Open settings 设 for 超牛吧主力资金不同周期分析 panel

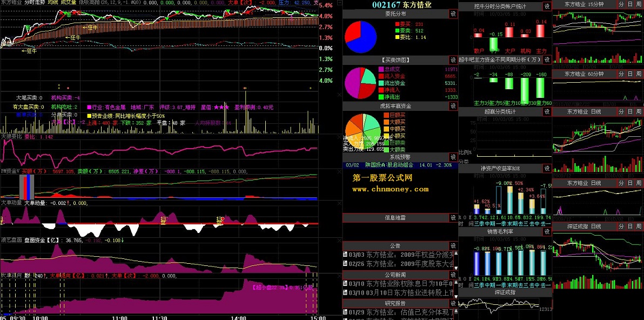[x=547, y=60]
